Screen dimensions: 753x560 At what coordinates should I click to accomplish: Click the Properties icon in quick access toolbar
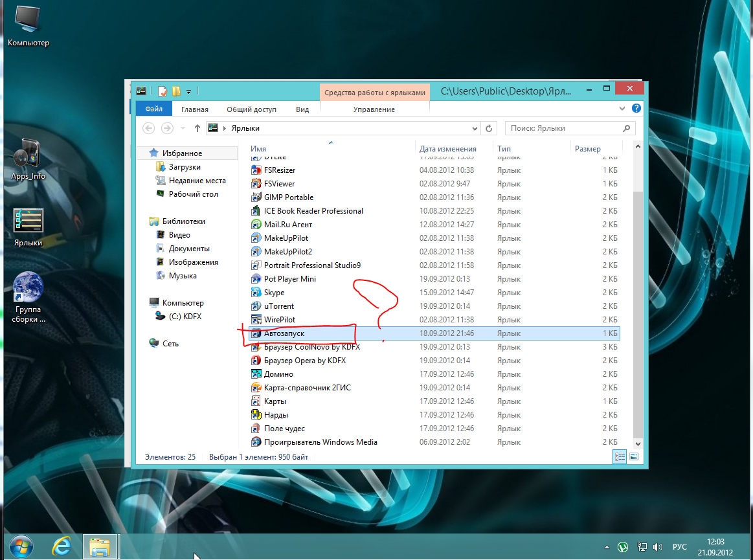pyautogui.click(x=163, y=91)
